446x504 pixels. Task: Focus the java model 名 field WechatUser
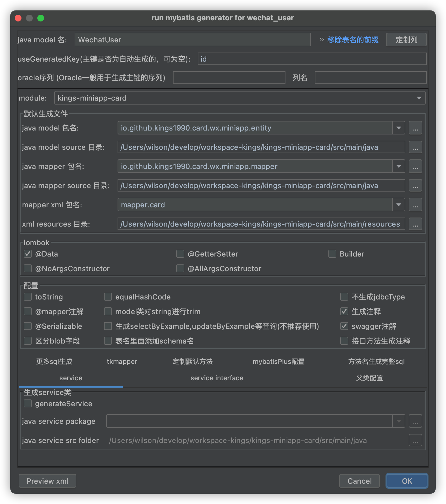point(193,40)
